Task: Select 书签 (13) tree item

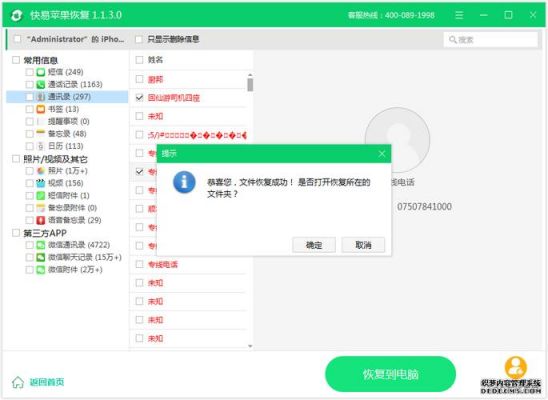Action: (x=63, y=109)
